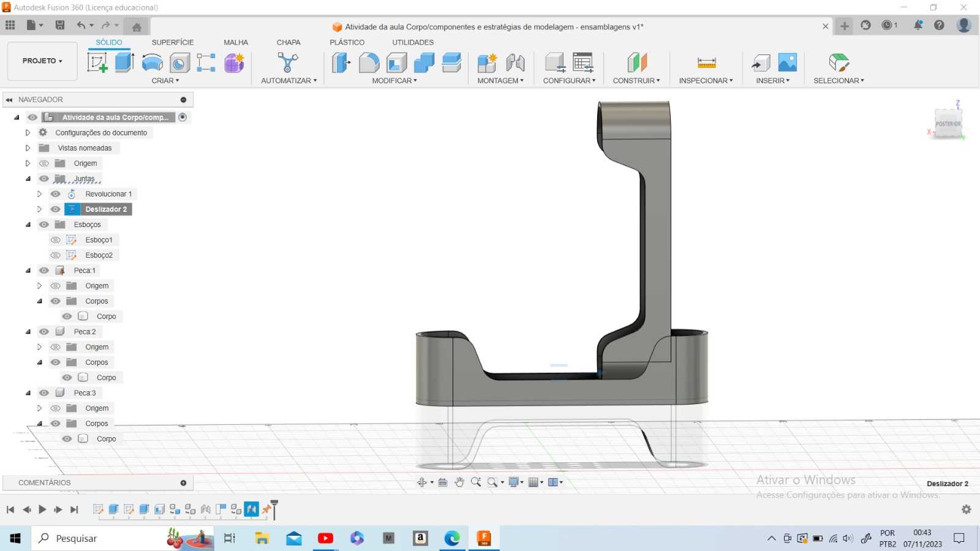Open the parameters table icon in CONFIGURAR
The height and width of the screenshot is (551, 980).
pos(582,62)
